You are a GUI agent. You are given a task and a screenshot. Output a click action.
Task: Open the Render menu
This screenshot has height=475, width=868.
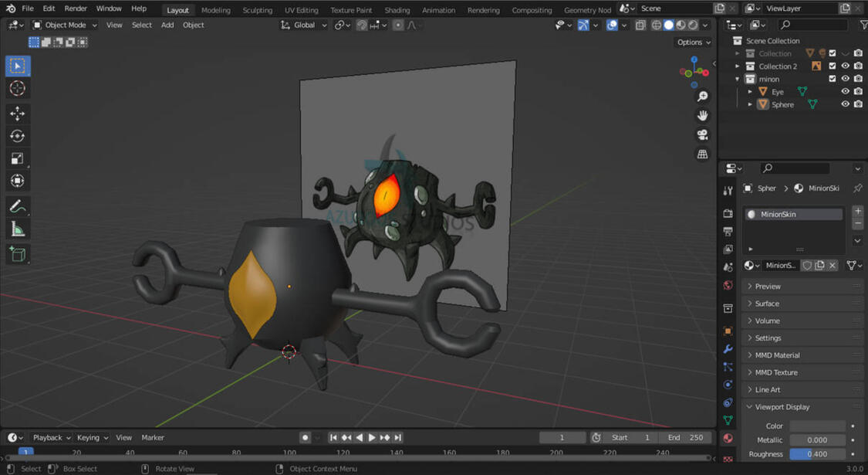[x=75, y=8]
